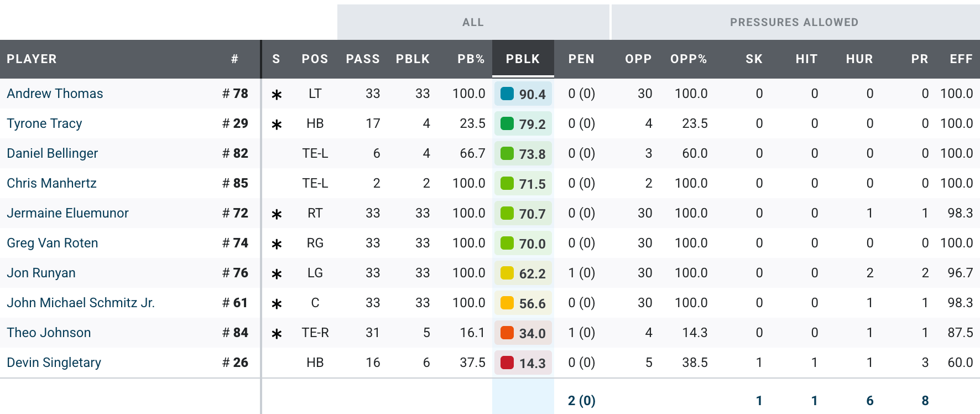Click red 14.3 grade color swatch
This screenshot has height=414, width=980.
[x=507, y=363]
